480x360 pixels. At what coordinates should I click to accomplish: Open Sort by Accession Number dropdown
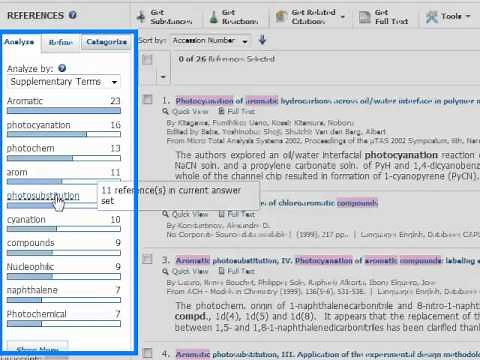pyautogui.click(x=211, y=41)
